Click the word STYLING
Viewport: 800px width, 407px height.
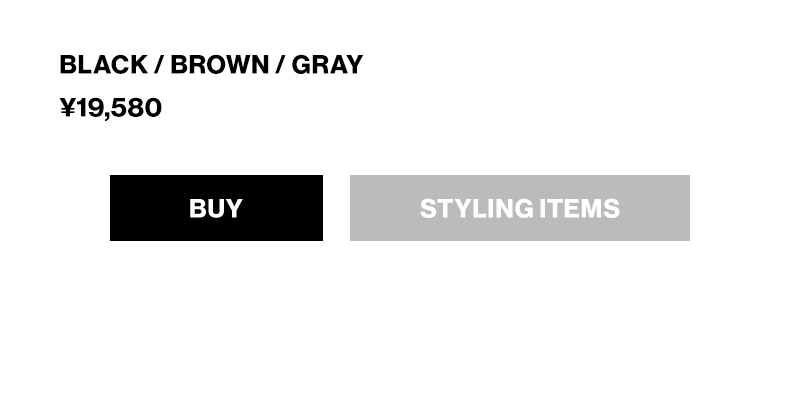point(476,208)
